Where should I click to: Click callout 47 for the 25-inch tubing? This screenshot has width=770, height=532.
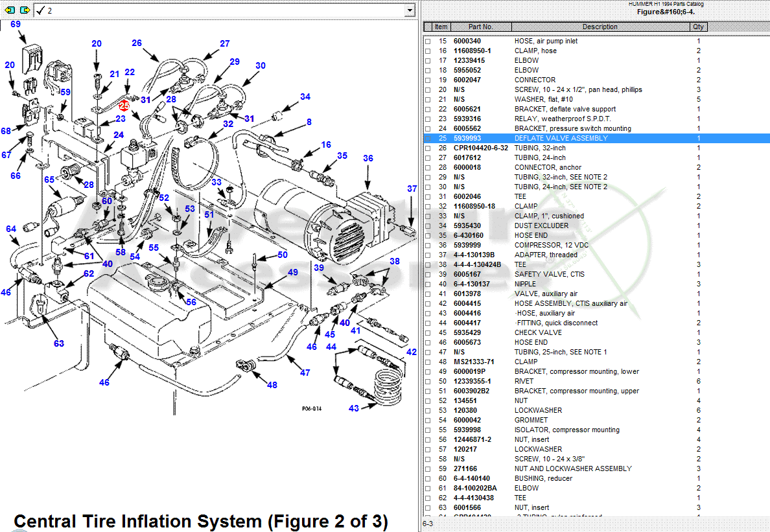click(305, 373)
